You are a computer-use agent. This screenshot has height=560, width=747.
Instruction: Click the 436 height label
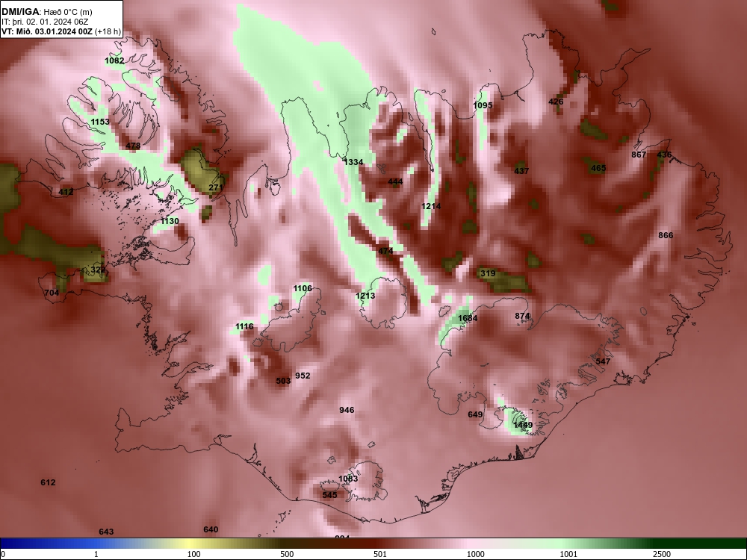click(x=664, y=155)
